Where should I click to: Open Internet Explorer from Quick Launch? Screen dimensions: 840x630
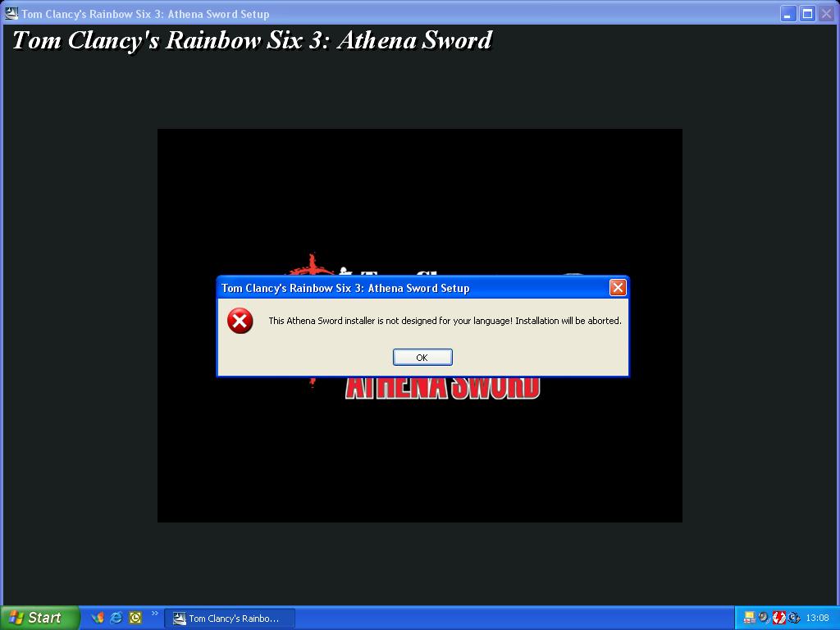click(x=116, y=618)
